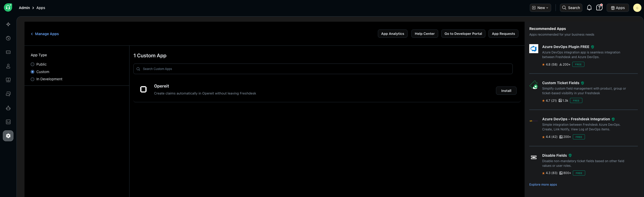Open the Solutions book sidebar icon

coord(8,80)
